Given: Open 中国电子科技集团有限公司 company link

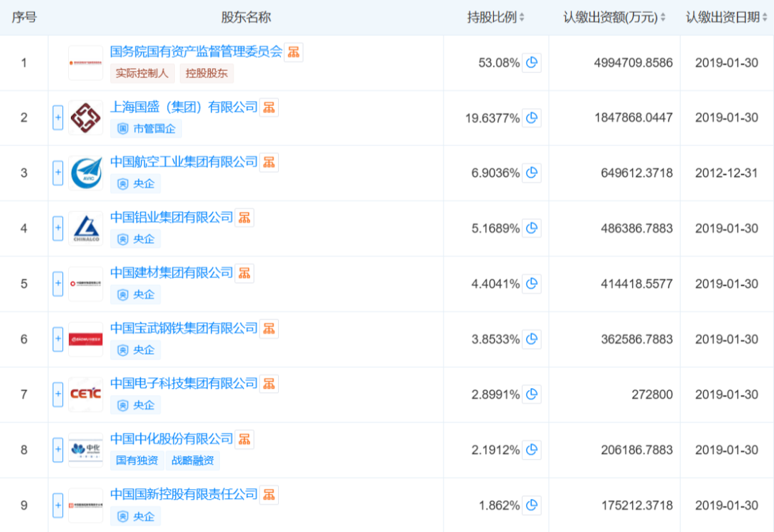Looking at the screenshot, I should point(183,384).
